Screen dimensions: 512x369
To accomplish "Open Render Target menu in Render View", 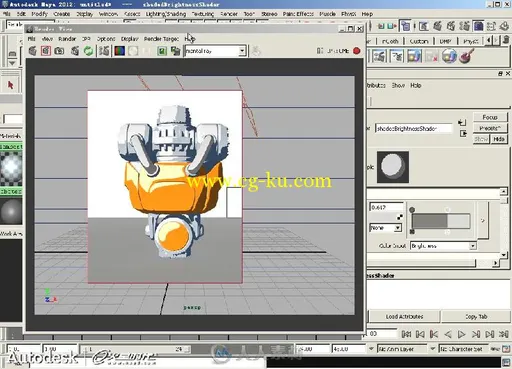I will (x=161, y=39).
